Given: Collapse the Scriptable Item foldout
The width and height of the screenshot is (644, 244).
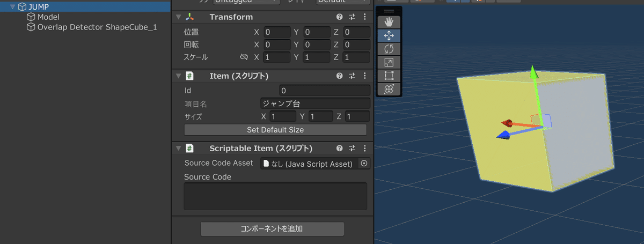Looking at the screenshot, I should pos(178,149).
